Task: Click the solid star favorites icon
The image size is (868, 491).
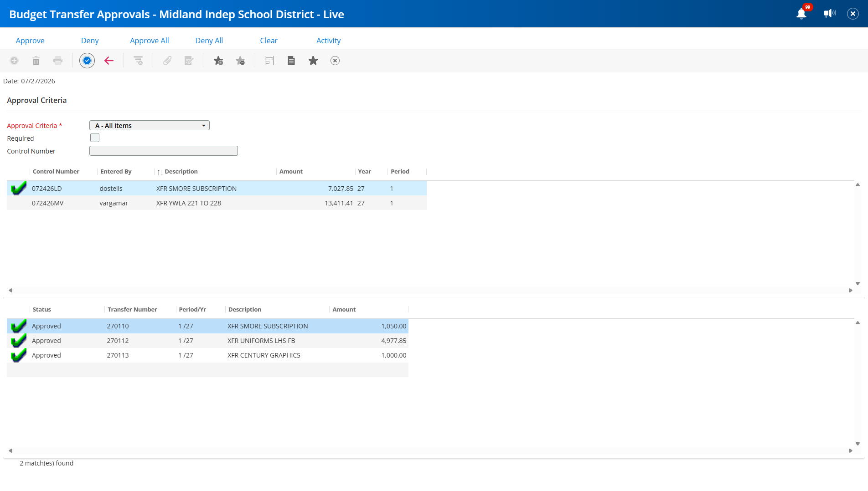Action: pos(313,61)
